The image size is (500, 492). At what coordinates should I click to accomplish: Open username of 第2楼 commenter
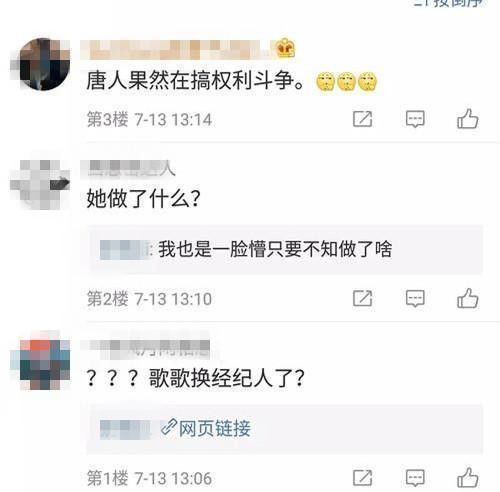[128, 169]
